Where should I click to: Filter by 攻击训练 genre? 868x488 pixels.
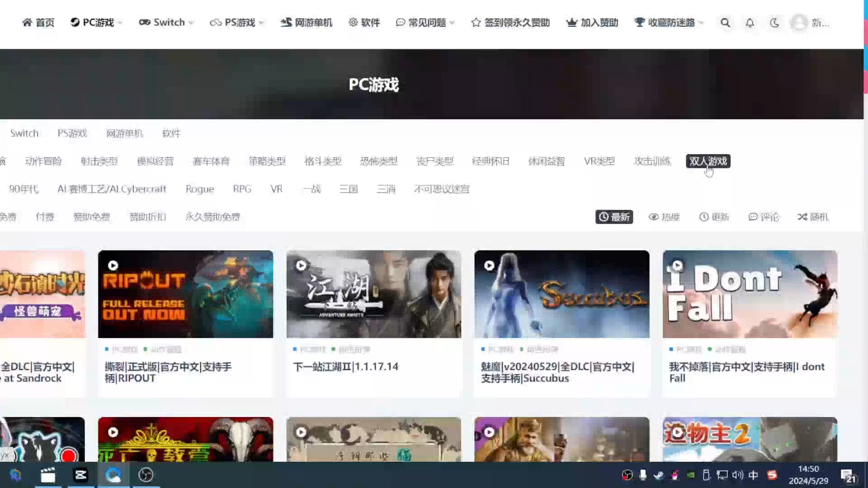click(652, 161)
